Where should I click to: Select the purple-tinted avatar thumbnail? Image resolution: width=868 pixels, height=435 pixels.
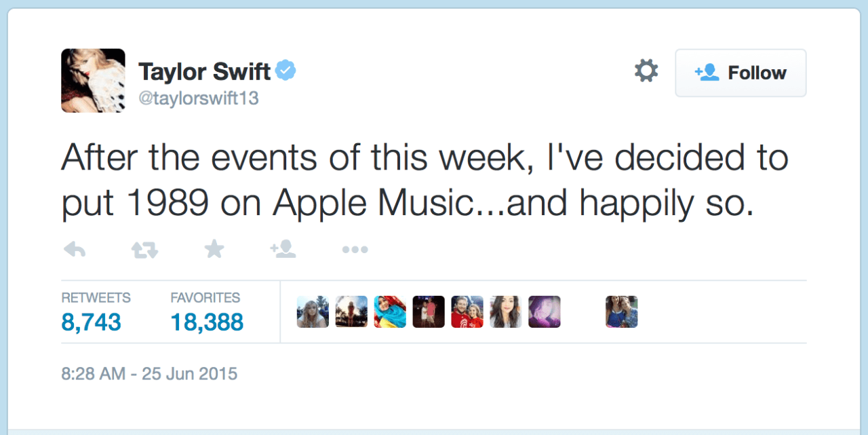tap(545, 312)
